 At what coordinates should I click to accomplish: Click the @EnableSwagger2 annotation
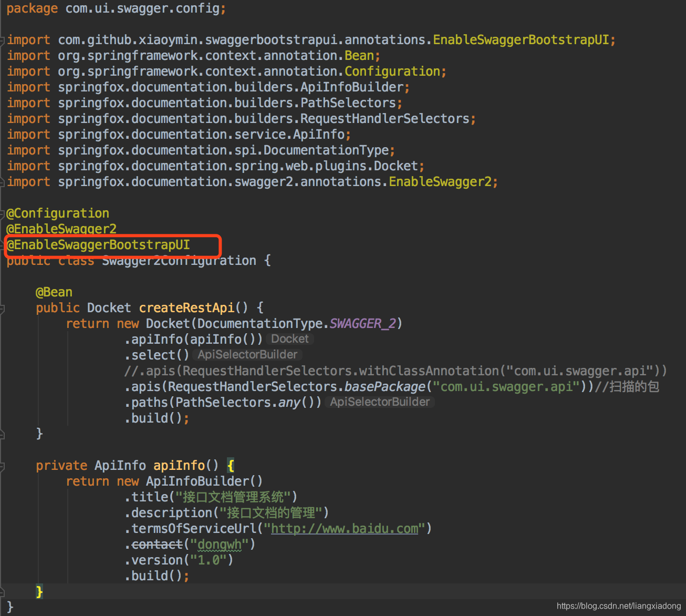[x=60, y=229]
